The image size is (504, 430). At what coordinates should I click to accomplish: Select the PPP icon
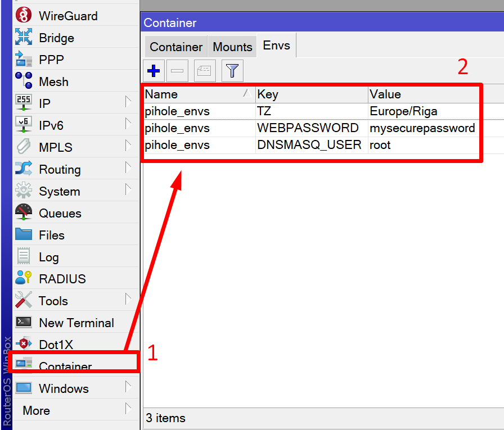coord(24,59)
